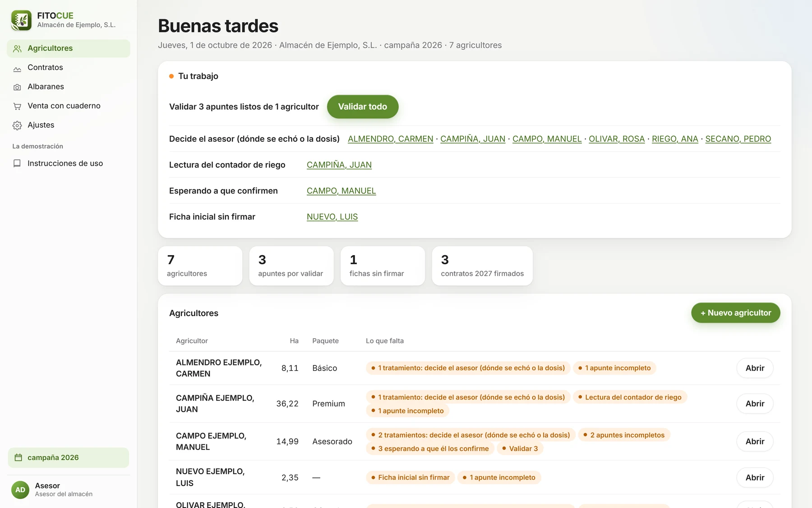This screenshot has height=508, width=812.
Task: Open the campaña 2026 selector
Action: (x=69, y=457)
